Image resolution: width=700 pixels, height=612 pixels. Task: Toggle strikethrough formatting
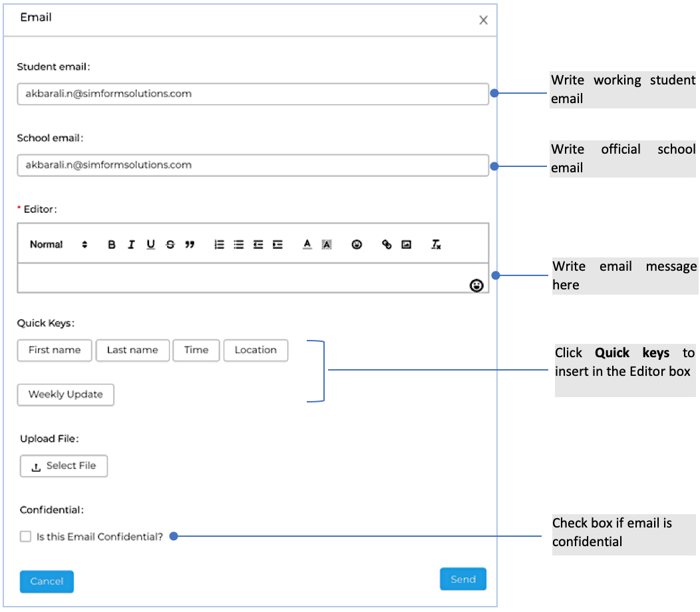coord(170,245)
